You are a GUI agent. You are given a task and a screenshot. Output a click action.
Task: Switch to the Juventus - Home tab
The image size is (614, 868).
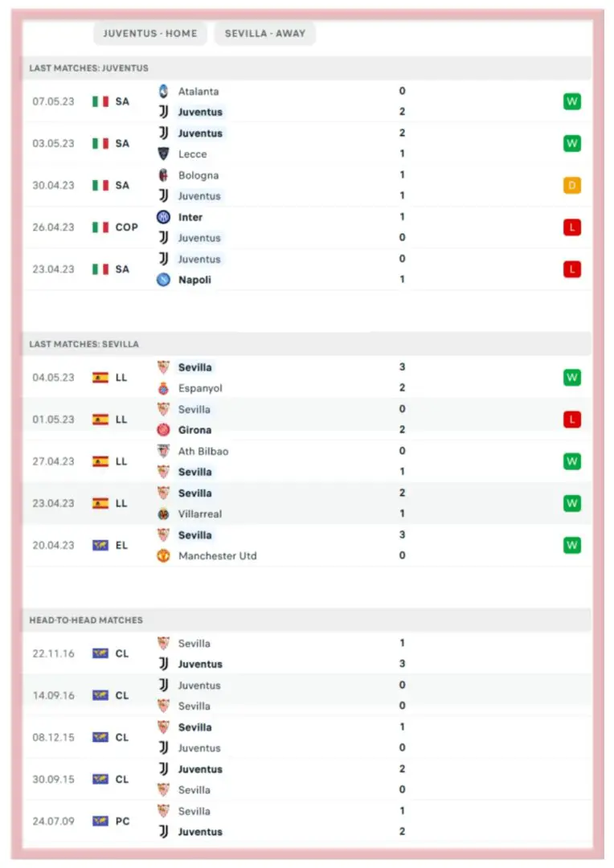click(150, 34)
